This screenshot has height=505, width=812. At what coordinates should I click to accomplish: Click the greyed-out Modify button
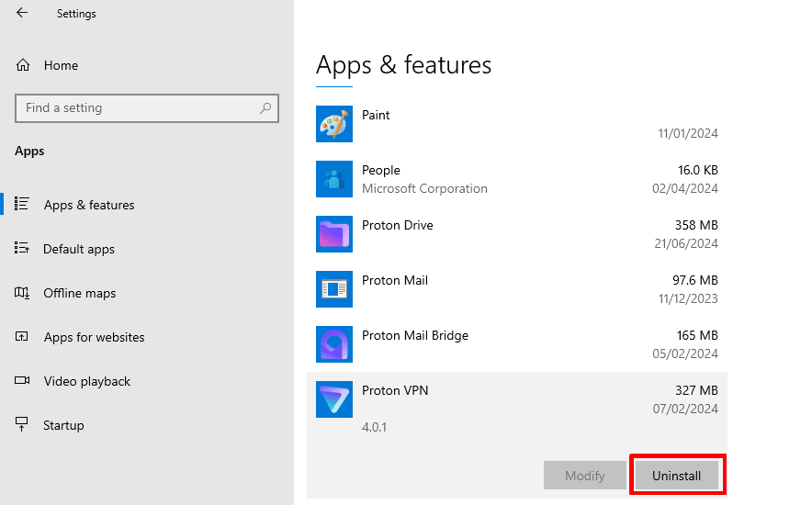[x=585, y=476]
